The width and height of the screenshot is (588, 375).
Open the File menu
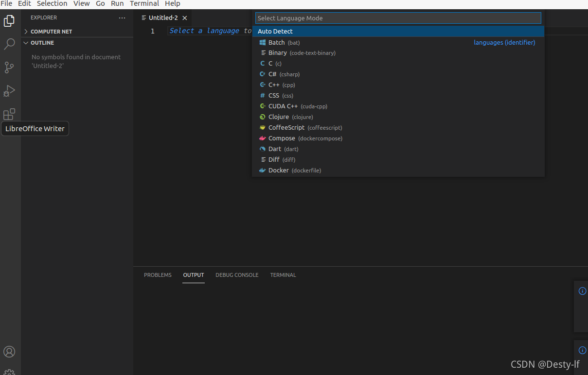point(6,3)
